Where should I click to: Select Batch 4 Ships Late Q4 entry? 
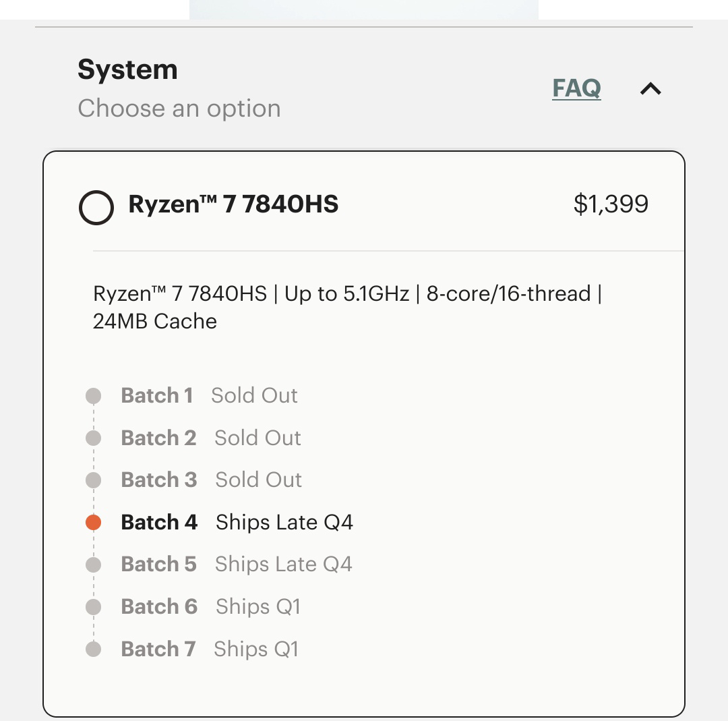[237, 522]
